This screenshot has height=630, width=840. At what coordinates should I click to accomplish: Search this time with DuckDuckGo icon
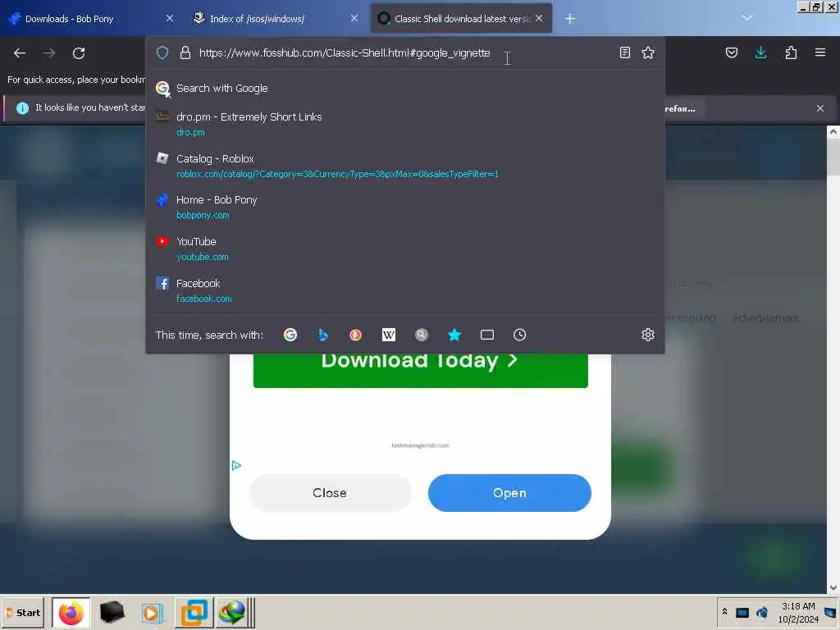356,335
